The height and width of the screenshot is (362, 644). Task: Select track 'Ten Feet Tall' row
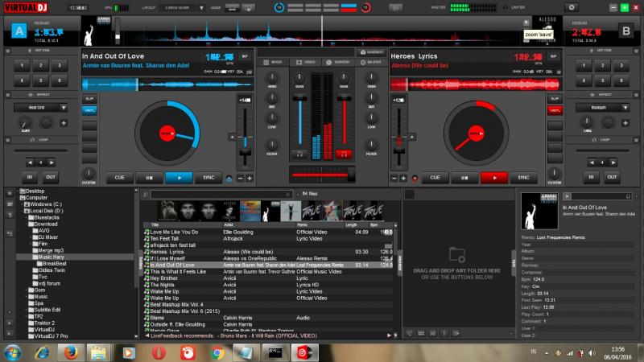pyautogui.click(x=268, y=238)
